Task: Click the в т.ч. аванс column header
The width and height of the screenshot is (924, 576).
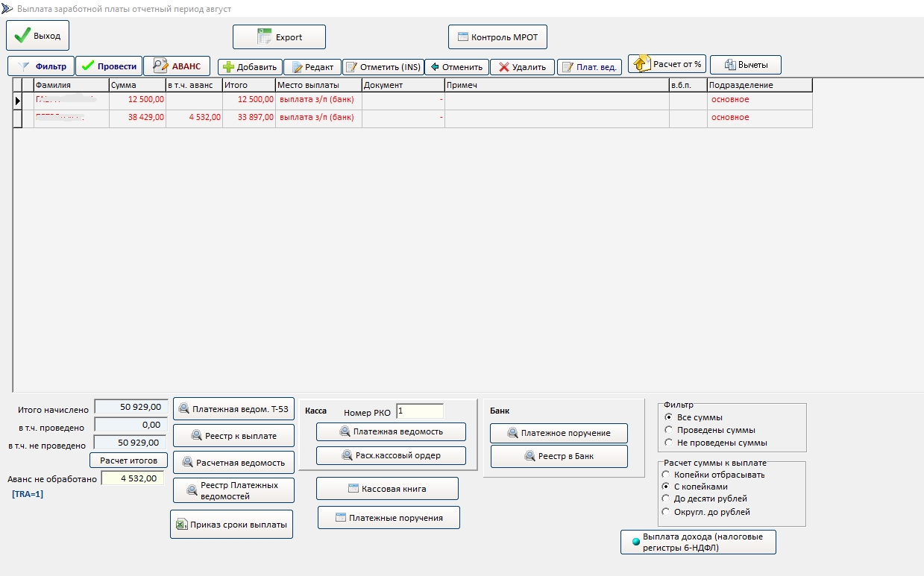Action: 194,85
